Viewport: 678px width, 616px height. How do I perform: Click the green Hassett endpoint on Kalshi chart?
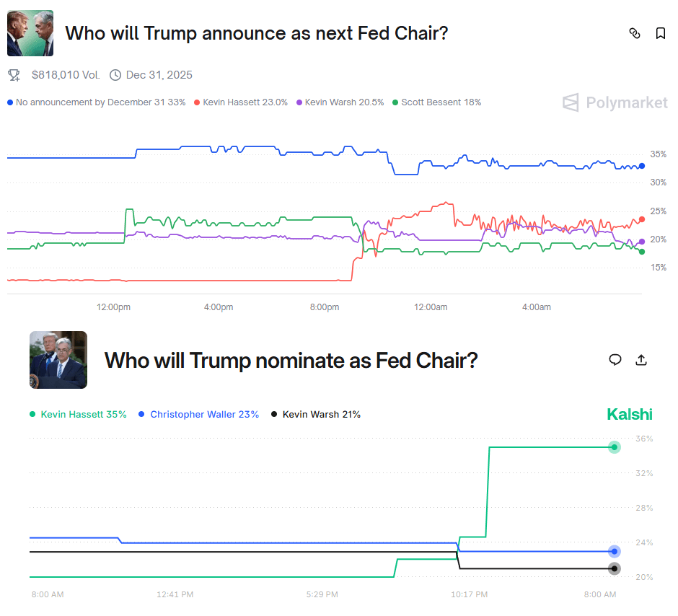615,447
